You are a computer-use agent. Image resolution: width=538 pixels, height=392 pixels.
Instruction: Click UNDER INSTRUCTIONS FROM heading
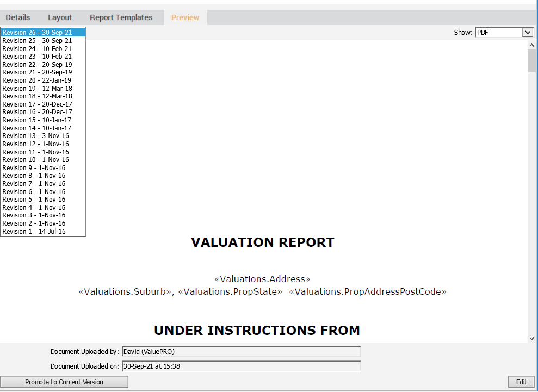257,331
